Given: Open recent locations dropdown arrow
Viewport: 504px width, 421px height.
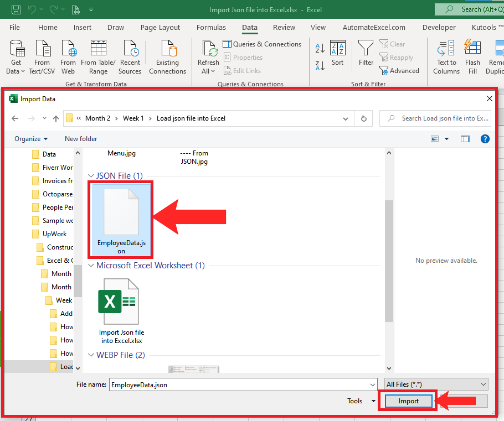Looking at the screenshot, I should tap(44, 118).
